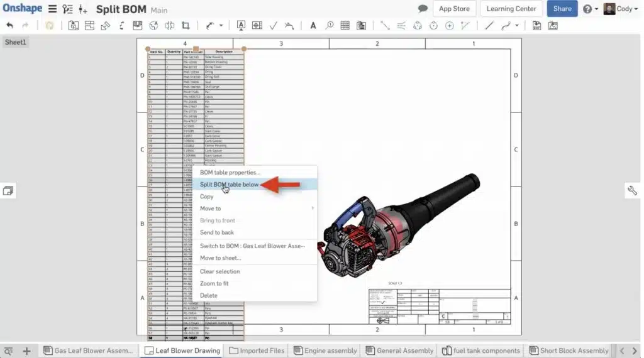Click the plus icon to insert new tab
The image size is (644, 358).
coord(26,350)
